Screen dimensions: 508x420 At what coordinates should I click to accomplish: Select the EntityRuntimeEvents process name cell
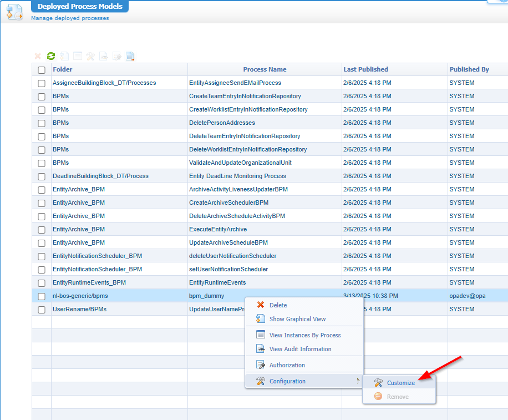(217, 282)
